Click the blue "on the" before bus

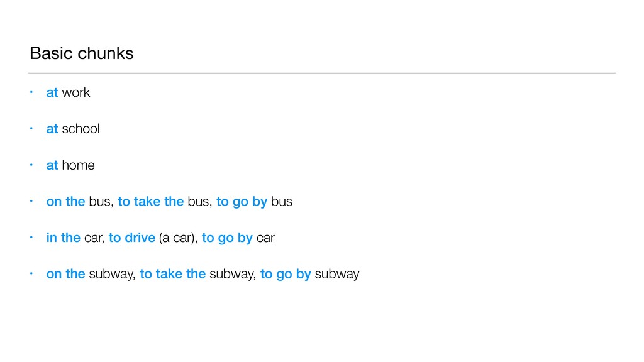pos(65,202)
